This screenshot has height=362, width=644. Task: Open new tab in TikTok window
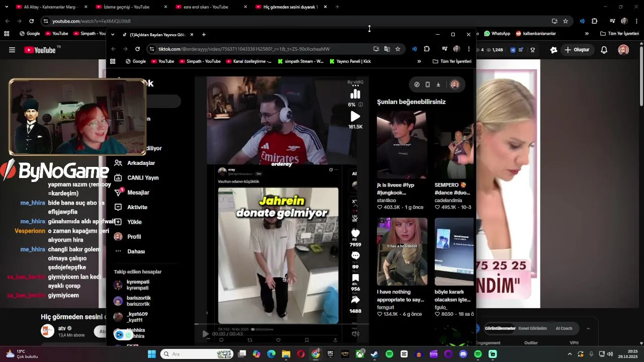point(204,35)
